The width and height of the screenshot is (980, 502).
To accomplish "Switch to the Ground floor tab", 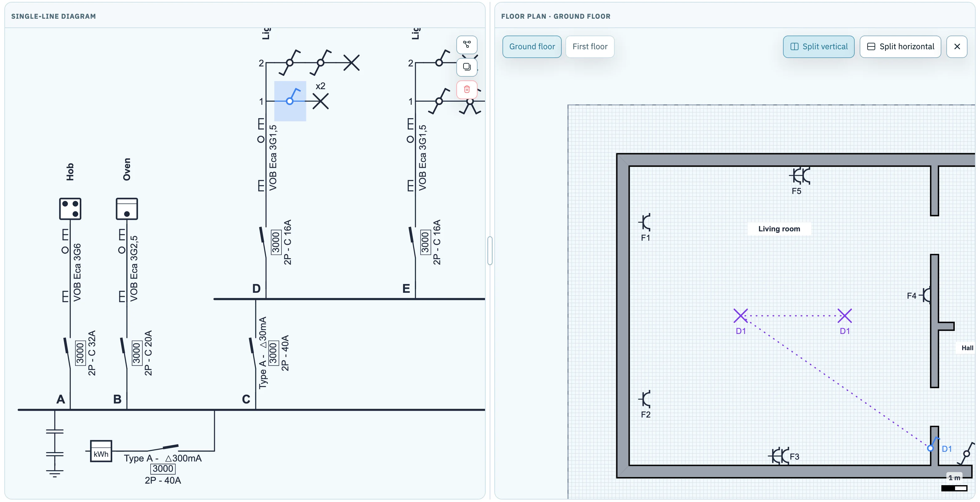I will click(532, 46).
